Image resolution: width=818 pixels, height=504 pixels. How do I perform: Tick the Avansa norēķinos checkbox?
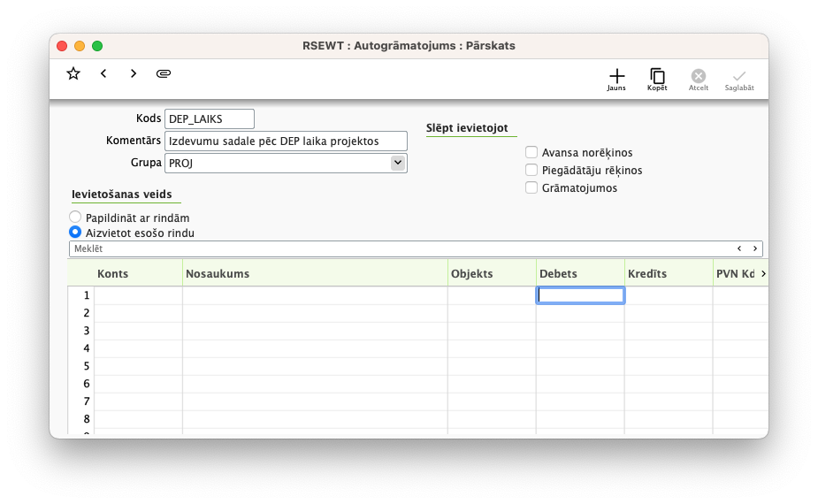[x=531, y=152]
